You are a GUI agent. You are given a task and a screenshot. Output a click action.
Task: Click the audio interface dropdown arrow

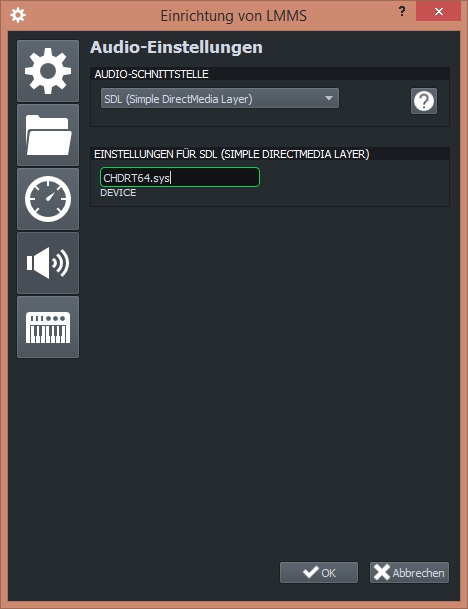(x=329, y=98)
